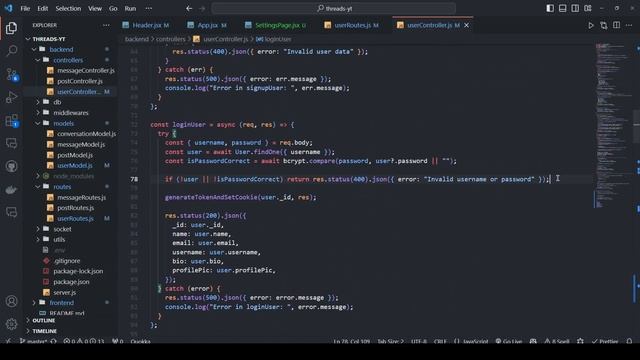This screenshot has height=360, width=640.
Task: Click the Open Changes icon in editor toolbar
Action: 604,25
